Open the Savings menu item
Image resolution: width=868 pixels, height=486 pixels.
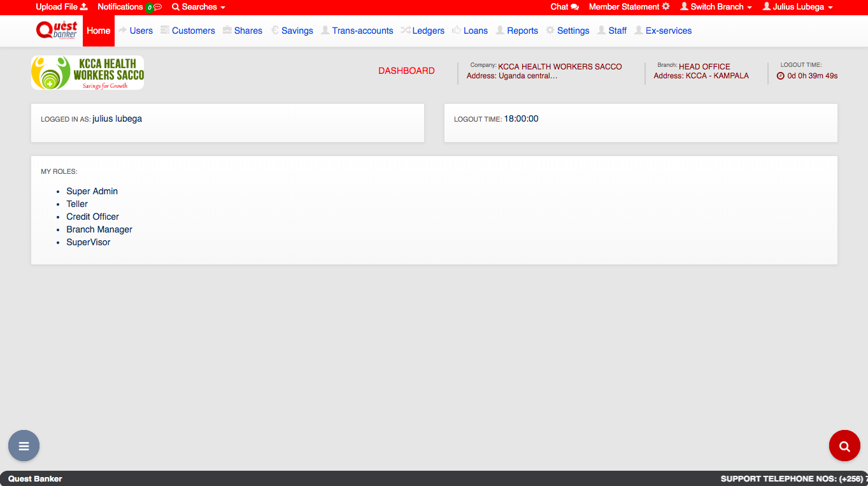[297, 31]
